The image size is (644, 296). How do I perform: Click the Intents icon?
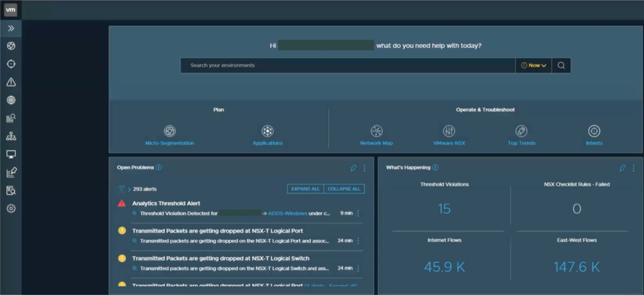point(594,131)
